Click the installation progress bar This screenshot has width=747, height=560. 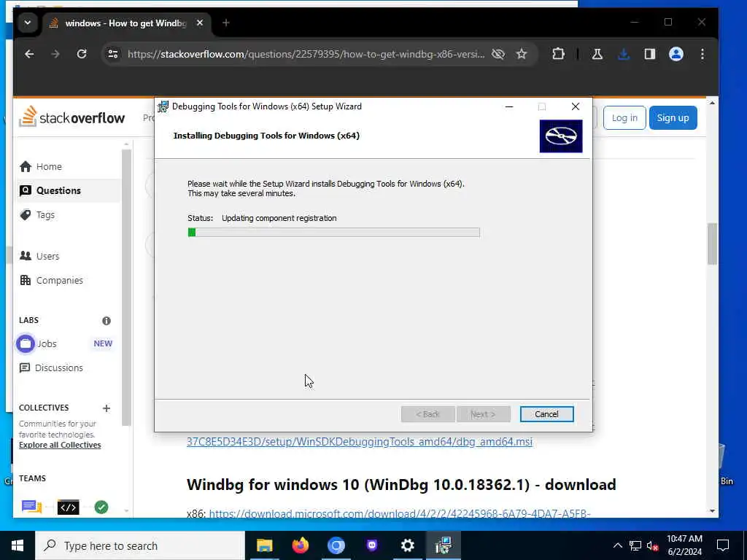point(333,232)
